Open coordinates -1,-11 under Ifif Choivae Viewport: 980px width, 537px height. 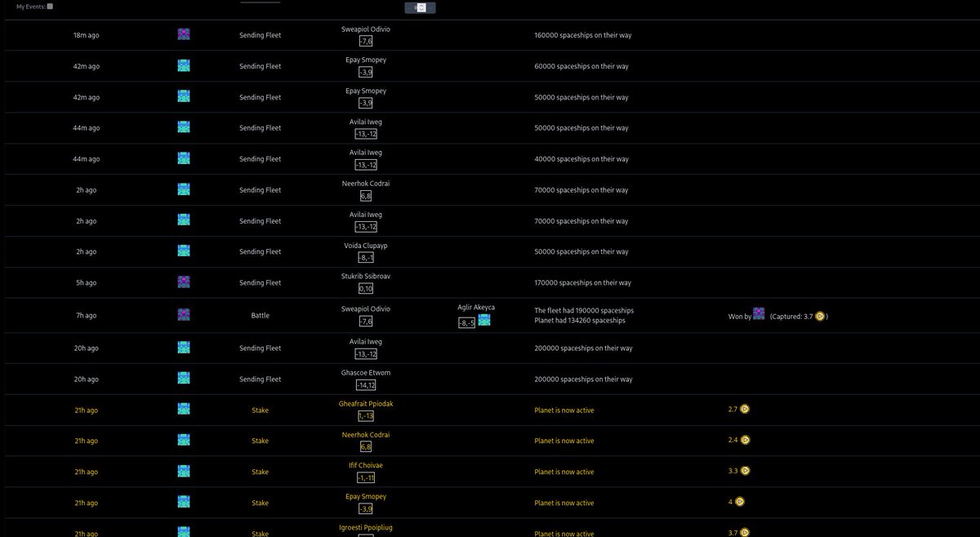(366, 478)
